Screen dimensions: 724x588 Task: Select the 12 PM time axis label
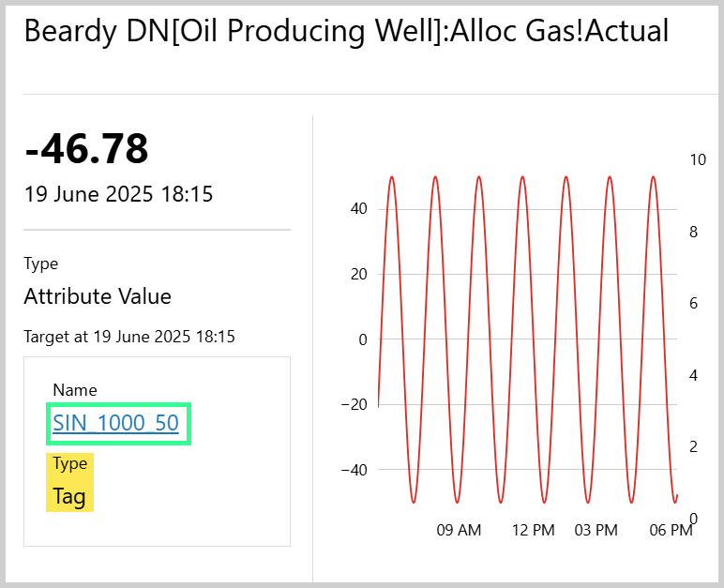coord(533,531)
